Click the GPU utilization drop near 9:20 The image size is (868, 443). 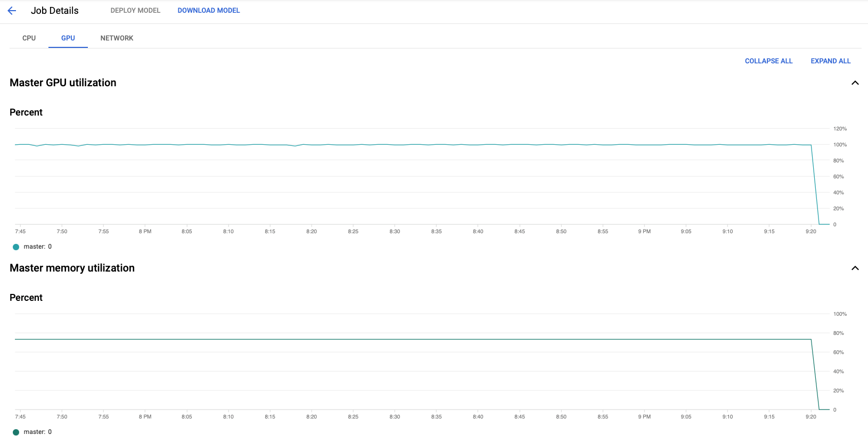point(815,184)
